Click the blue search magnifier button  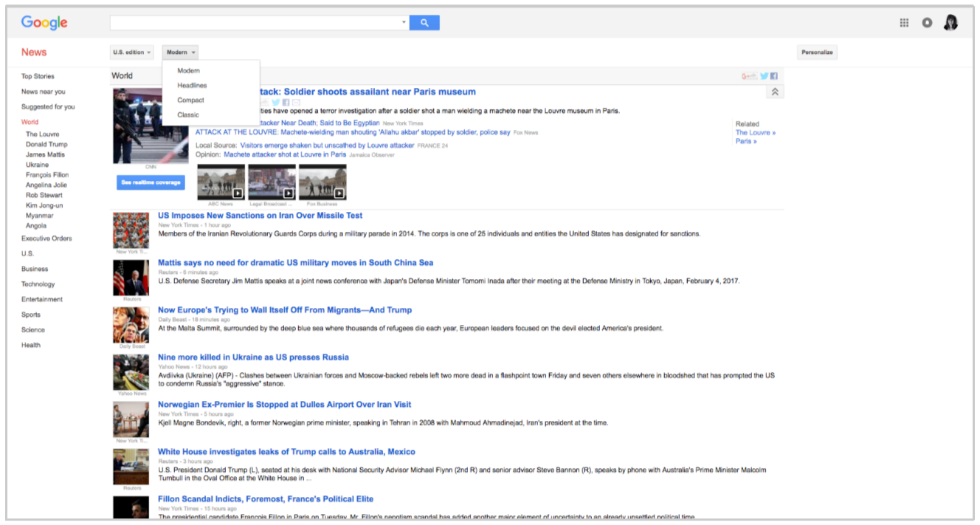[424, 23]
